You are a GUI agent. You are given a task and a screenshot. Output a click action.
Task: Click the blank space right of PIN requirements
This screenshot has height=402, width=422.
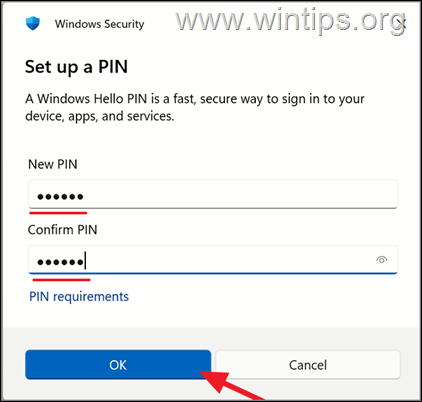(263, 297)
